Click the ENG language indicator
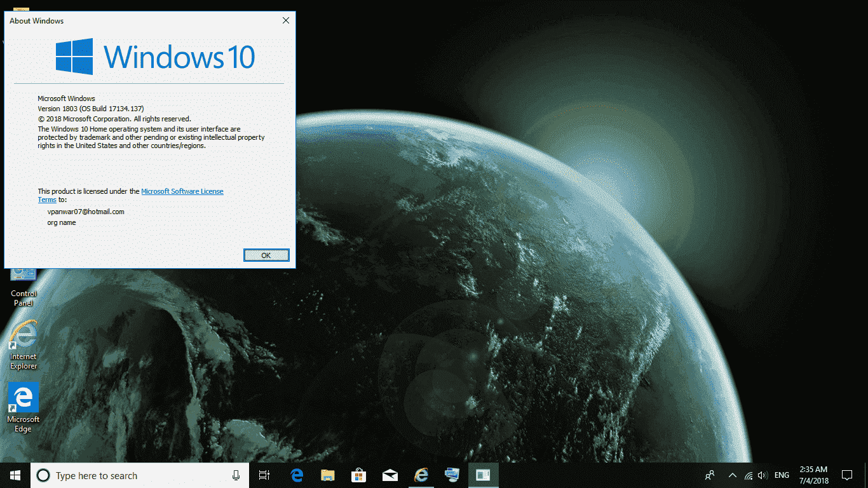This screenshot has width=868, height=488. pos(782,475)
